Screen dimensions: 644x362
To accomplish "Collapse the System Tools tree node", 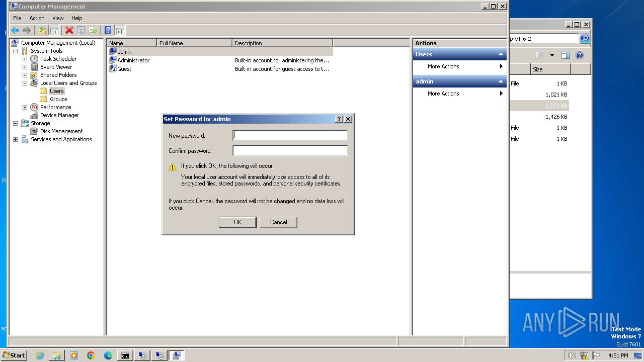I will pyautogui.click(x=15, y=51).
